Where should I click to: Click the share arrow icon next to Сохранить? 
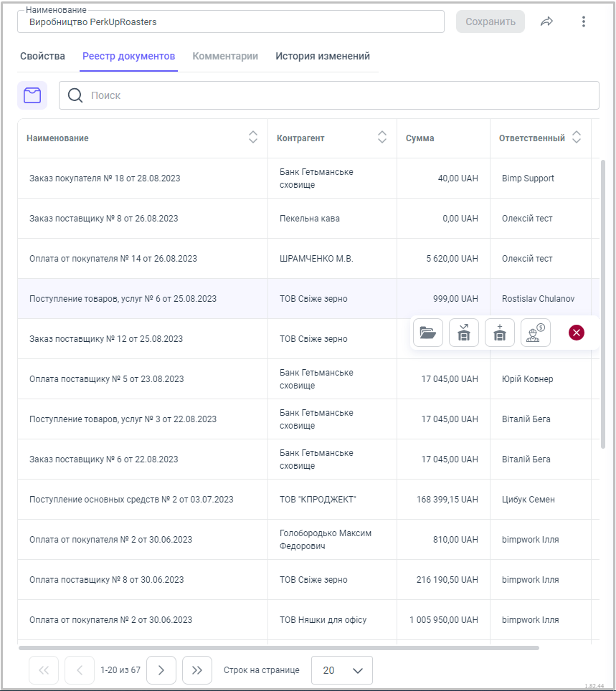point(546,22)
